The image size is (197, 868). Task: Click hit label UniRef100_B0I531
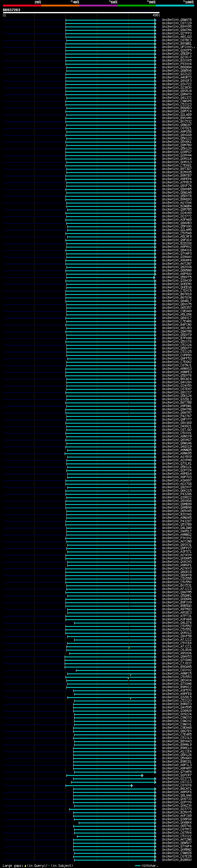click(177, 585)
